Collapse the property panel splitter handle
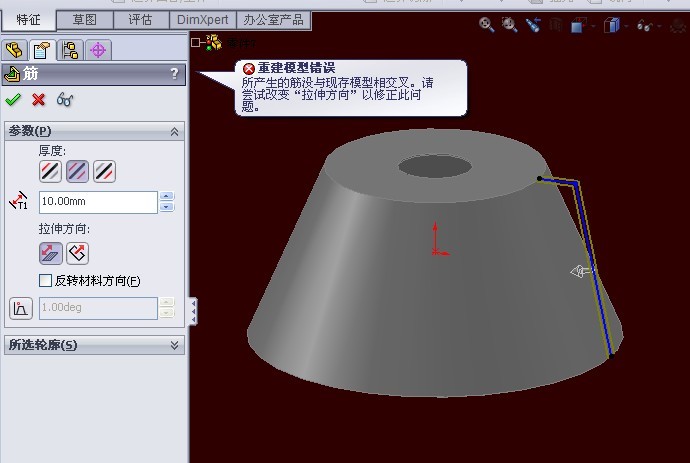The image size is (690, 463). point(193,312)
